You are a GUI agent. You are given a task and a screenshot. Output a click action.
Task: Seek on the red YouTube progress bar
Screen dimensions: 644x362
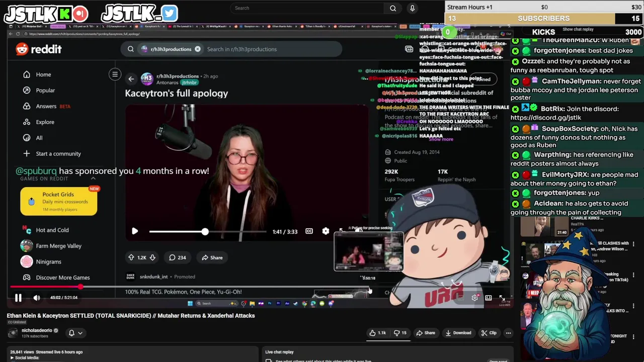(260, 287)
